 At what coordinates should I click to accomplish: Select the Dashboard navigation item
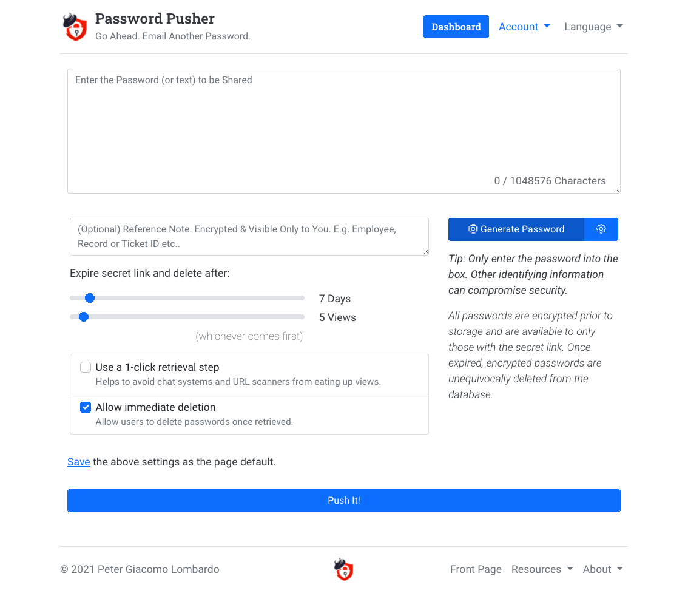click(456, 26)
